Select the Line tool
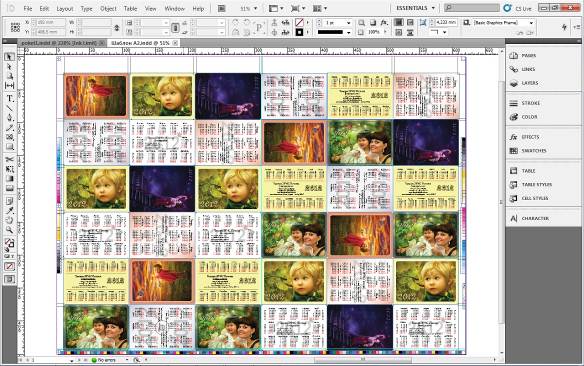Screen dimensions: 584x366 pyautogui.click(x=9, y=108)
